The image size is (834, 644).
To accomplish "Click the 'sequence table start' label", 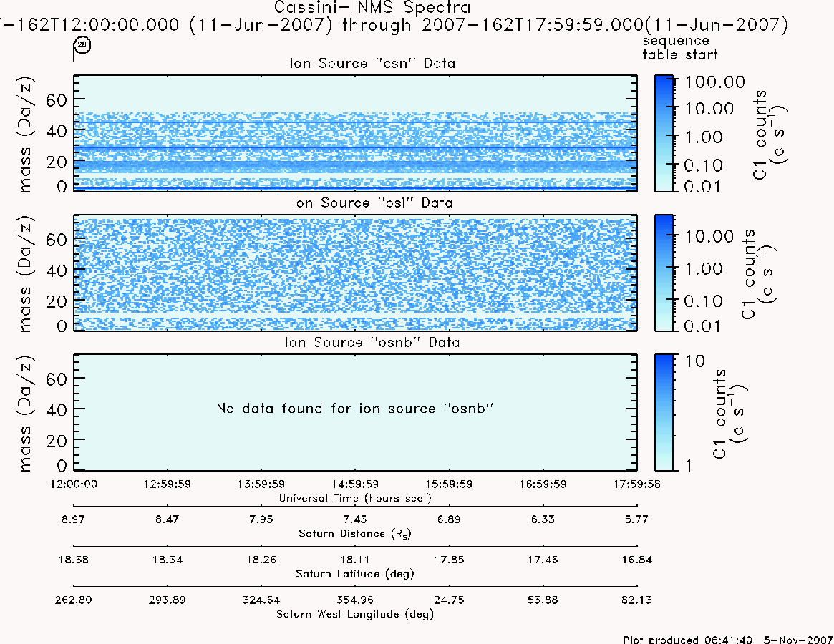I will click(x=680, y=48).
